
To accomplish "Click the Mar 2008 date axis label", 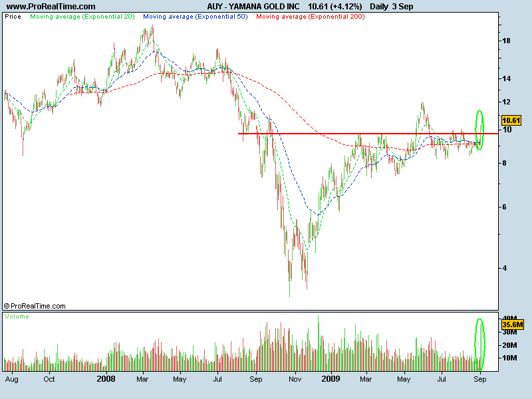I will [142, 379].
